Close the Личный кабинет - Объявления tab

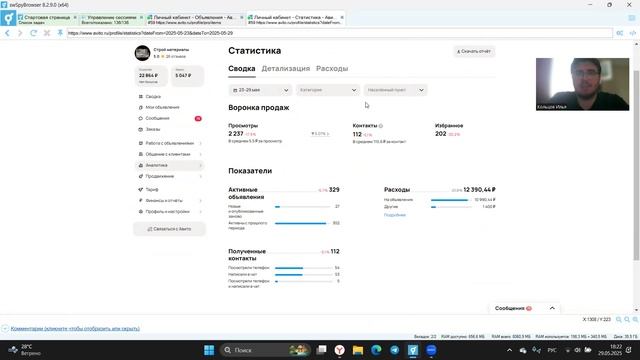242,18
